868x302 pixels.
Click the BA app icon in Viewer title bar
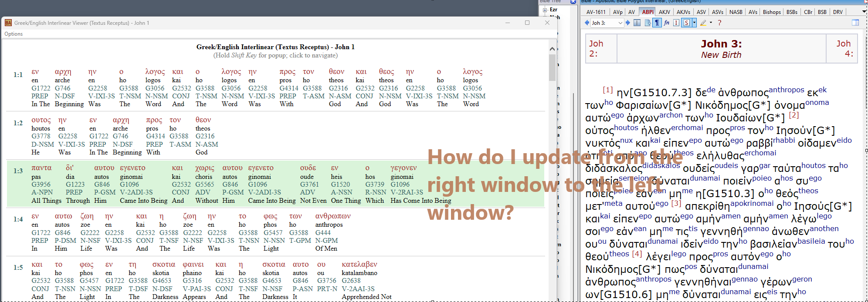pos(8,23)
